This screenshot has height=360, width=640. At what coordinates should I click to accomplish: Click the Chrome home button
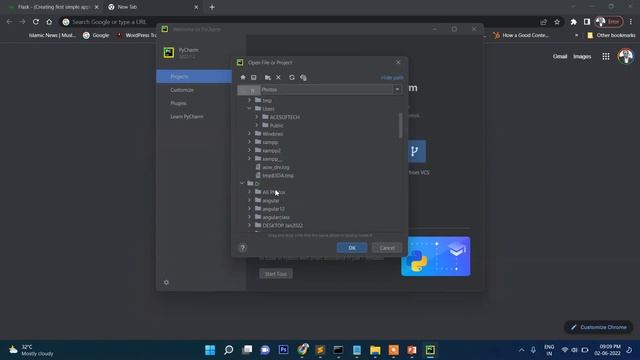pyautogui.click(x=49, y=22)
